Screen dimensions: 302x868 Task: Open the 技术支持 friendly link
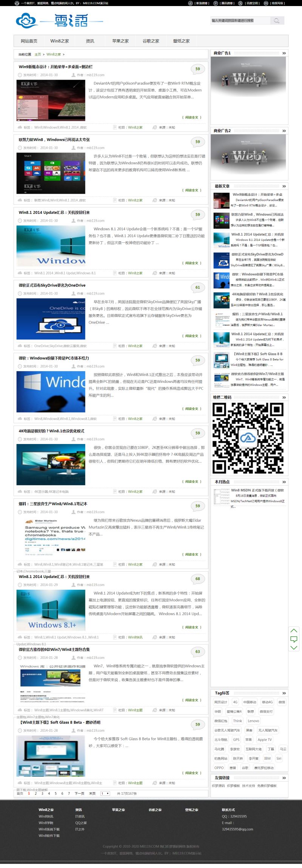(x=248, y=786)
